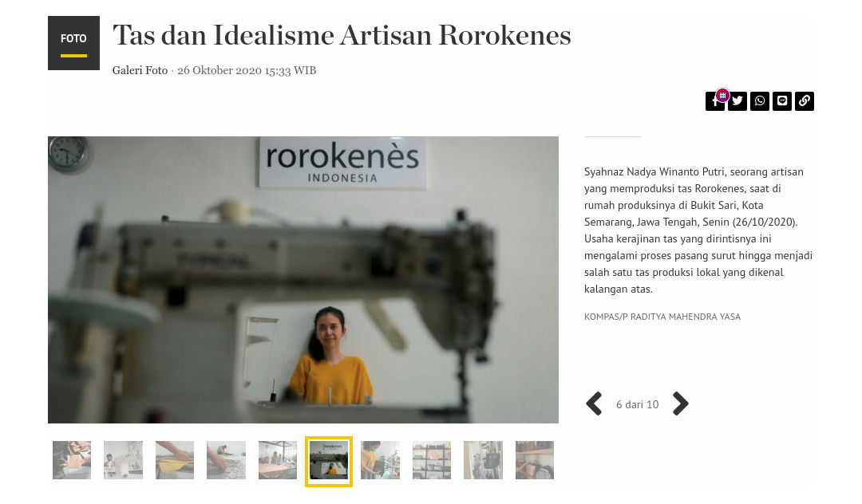Share the gallery on Facebook
Viewport: 862px width, 504px height.
click(x=714, y=101)
